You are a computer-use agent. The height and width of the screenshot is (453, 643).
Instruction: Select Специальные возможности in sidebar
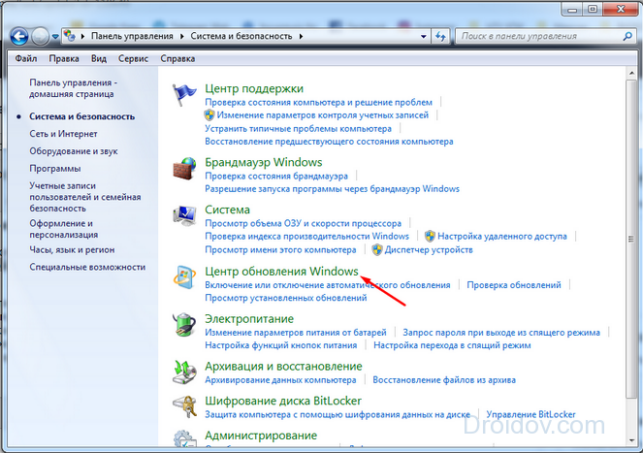click(87, 267)
